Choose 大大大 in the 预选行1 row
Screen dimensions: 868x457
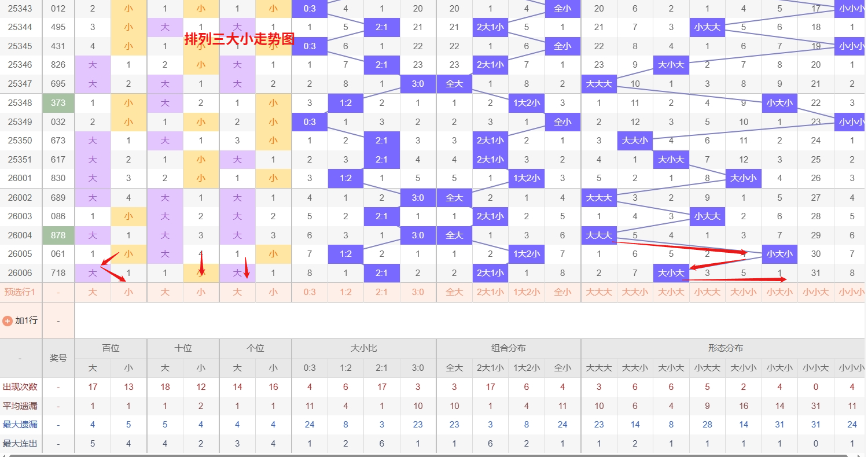tap(599, 292)
